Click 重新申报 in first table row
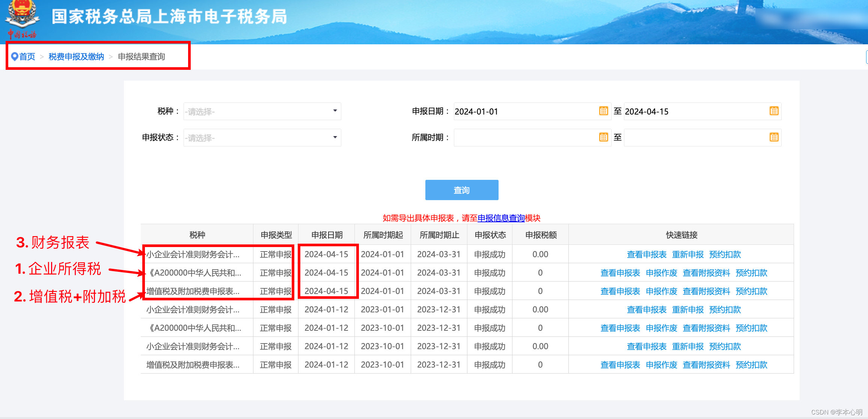This screenshot has width=868, height=419. (688, 255)
